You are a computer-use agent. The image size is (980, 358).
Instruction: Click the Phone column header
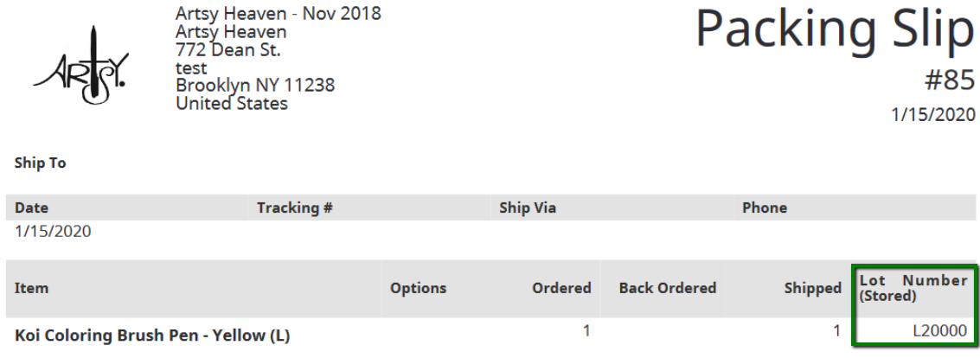765,208
